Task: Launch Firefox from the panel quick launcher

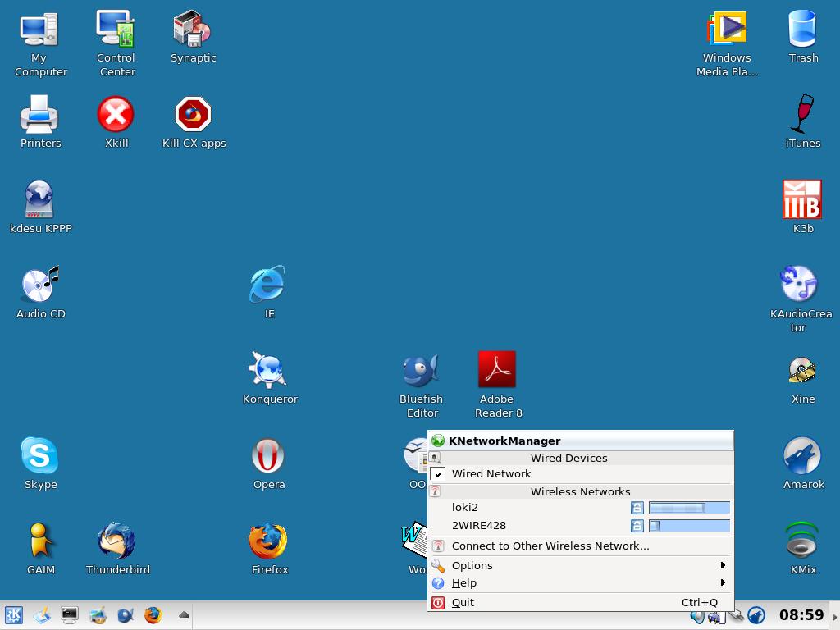Action: click(x=153, y=615)
